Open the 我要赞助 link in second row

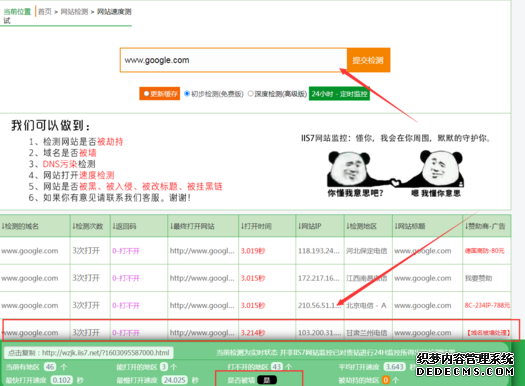(478, 278)
